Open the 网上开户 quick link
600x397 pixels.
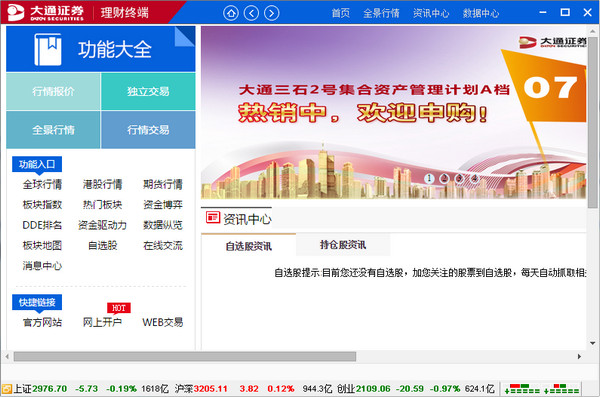pyautogui.click(x=102, y=322)
